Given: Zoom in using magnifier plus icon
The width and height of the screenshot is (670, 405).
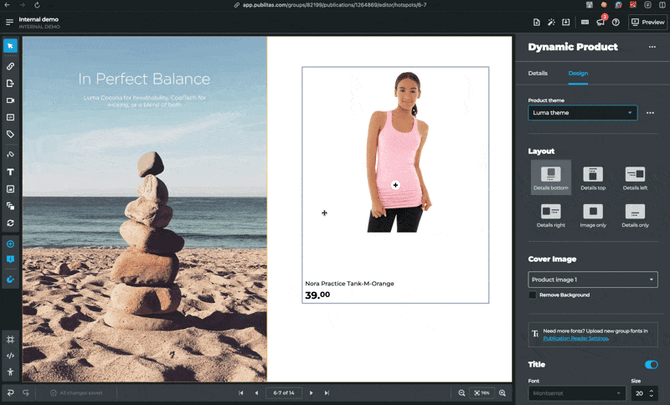Looking at the screenshot, I should coord(503,393).
